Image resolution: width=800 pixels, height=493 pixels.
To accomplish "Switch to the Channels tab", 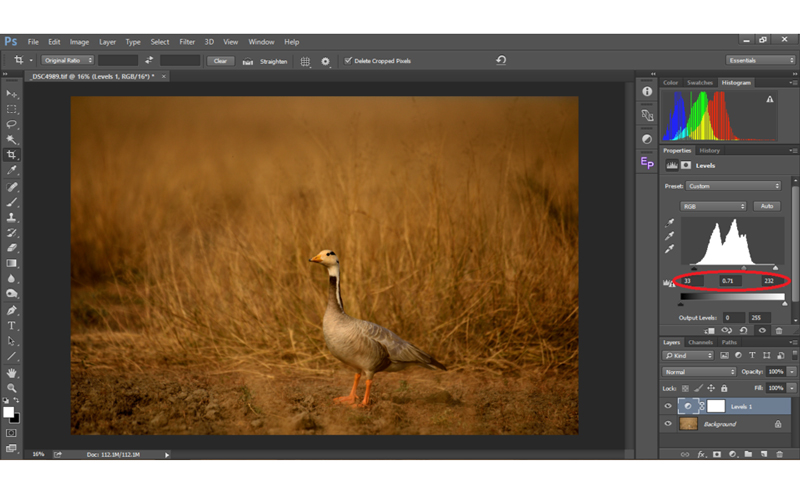I will (700, 343).
